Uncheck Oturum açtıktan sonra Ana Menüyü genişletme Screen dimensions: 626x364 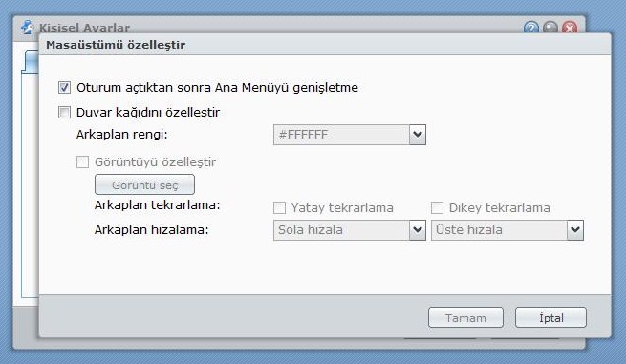click(64, 87)
